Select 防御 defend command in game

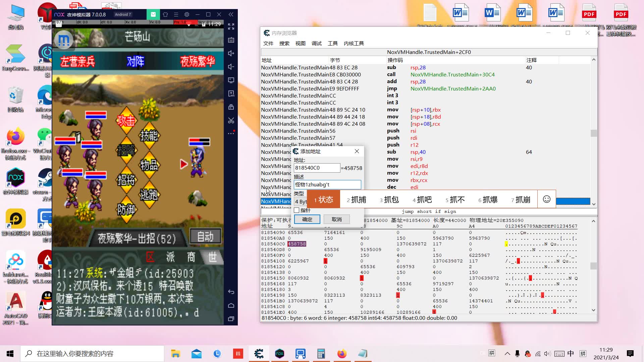coord(126,209)
